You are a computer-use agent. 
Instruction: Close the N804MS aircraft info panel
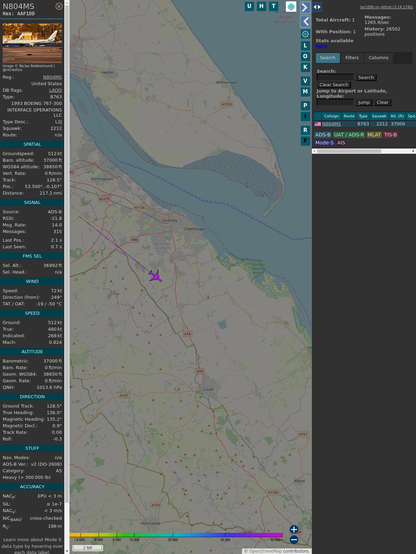(x=59, y=6)
